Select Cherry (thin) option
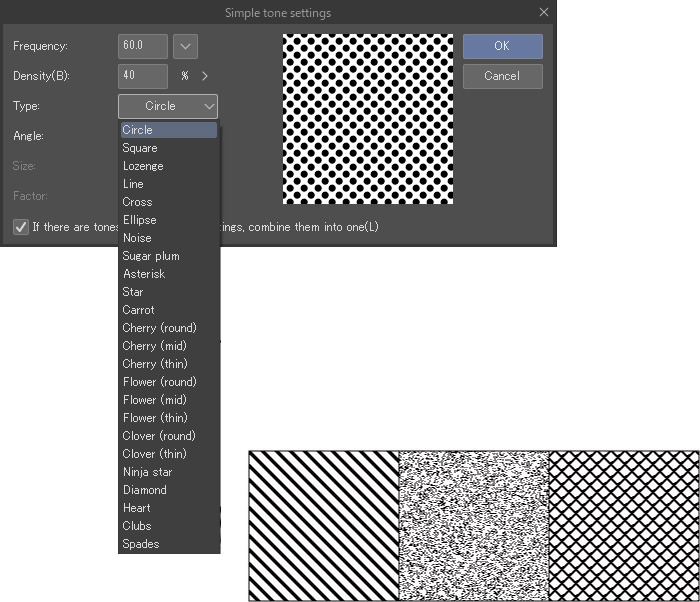700x602 pixels. point(169,364)
